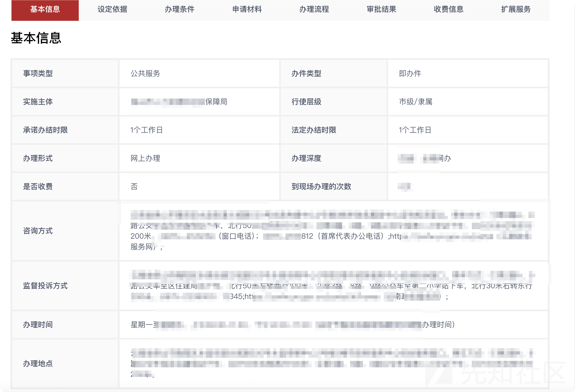Screen dimensions: 575x392
Task: Select the 网上办理 value text
Action: click(x=145, y=158)
